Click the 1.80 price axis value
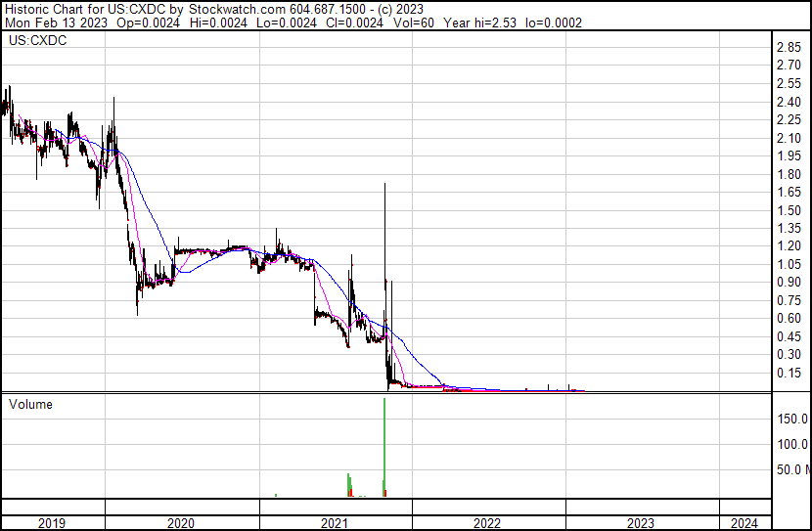Viewport: 812px width, 531px height. [x=789, y=174]
